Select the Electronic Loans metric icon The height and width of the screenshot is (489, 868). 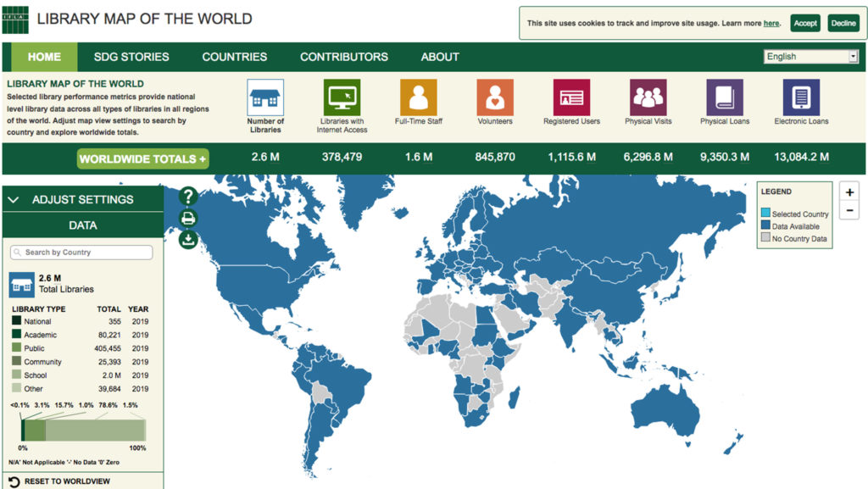pyautogui.click(x=801, y=97)
